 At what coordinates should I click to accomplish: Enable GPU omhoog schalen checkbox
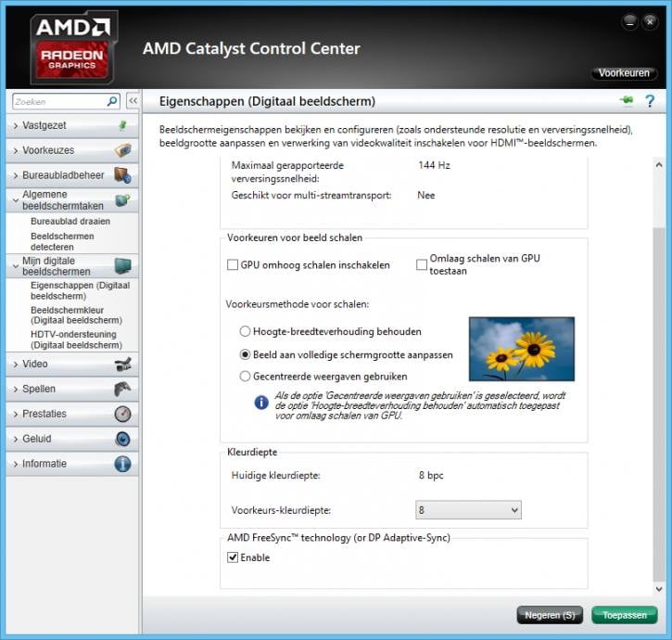[233, 265]
